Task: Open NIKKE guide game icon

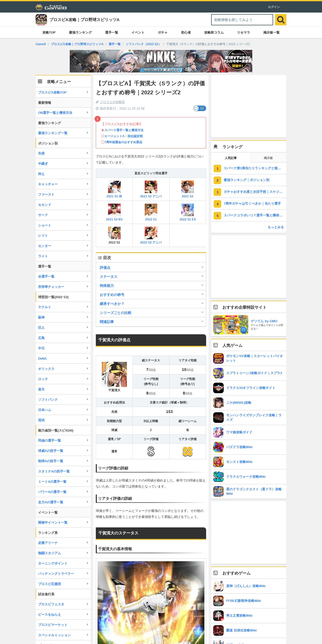Action: (x=218, y=403)
